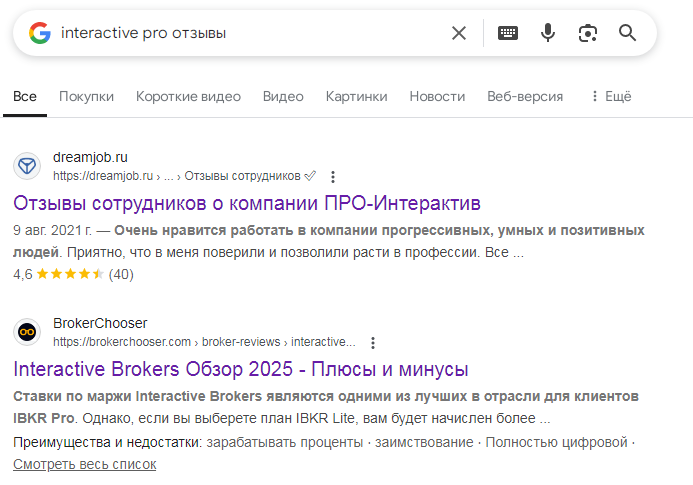Image resolution: width=693 pixels, height=485 pixels.
Task: Click verified checkmark next to Отзывы сотрудников
Action: point(310,176)
